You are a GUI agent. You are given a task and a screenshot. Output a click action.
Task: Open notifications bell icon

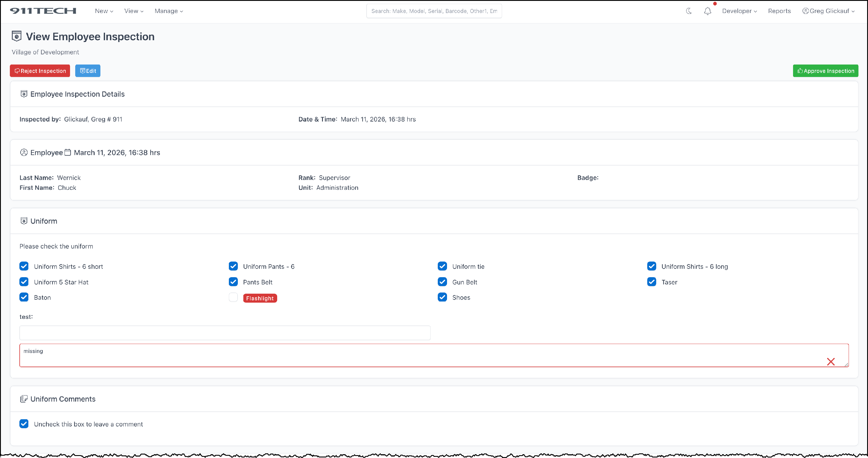708,11
